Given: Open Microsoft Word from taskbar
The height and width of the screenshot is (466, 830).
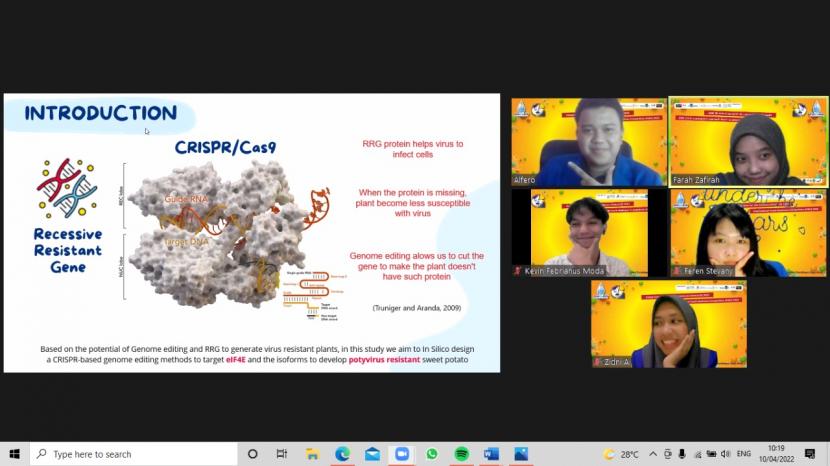Looking at the screenshot, I should click(x=491, y=454).
